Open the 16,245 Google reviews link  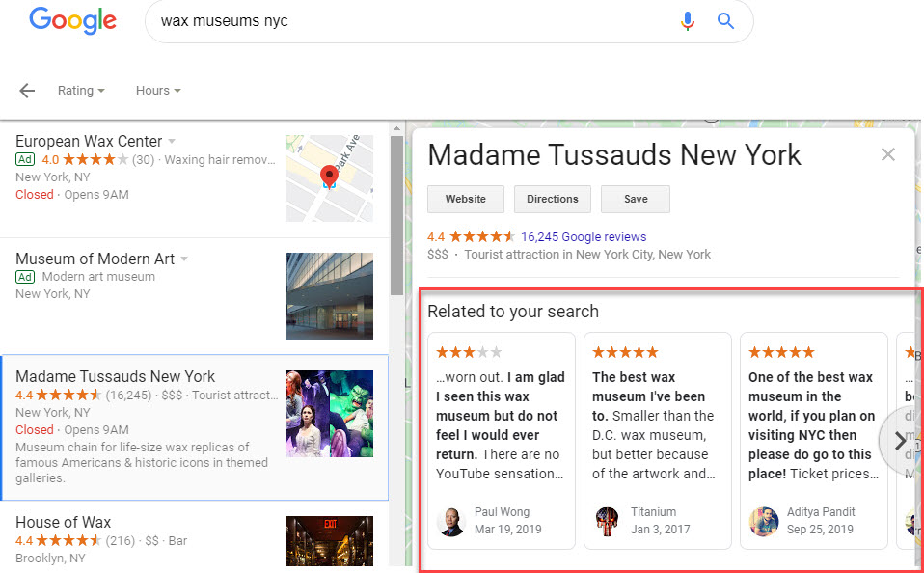click(x=584, y=236)
